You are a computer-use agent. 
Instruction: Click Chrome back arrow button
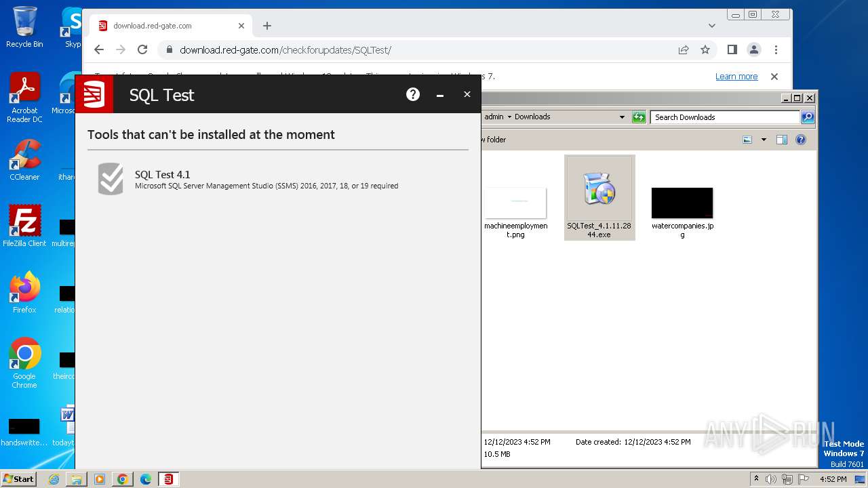tap(99, 49)
